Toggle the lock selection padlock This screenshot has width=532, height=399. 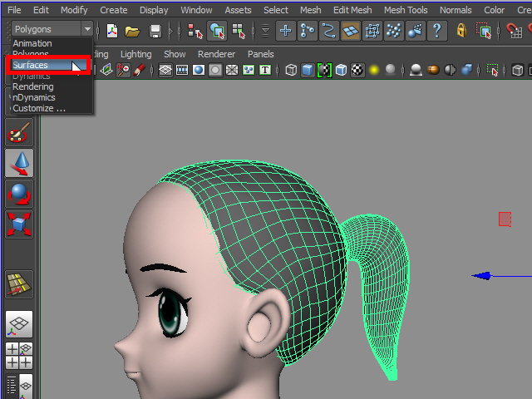click(462, 31)
